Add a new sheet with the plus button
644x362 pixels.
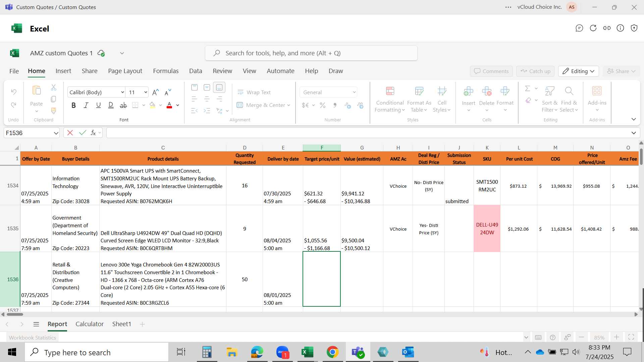[142, 324]
